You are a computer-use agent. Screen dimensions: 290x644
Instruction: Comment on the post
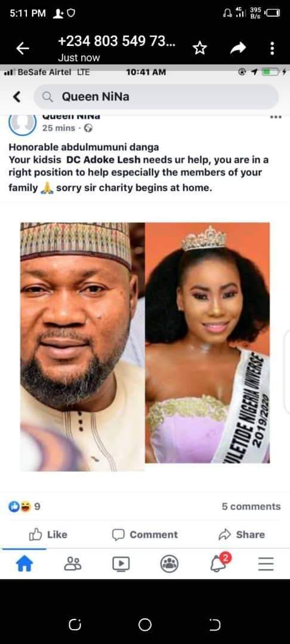[145, 534]
